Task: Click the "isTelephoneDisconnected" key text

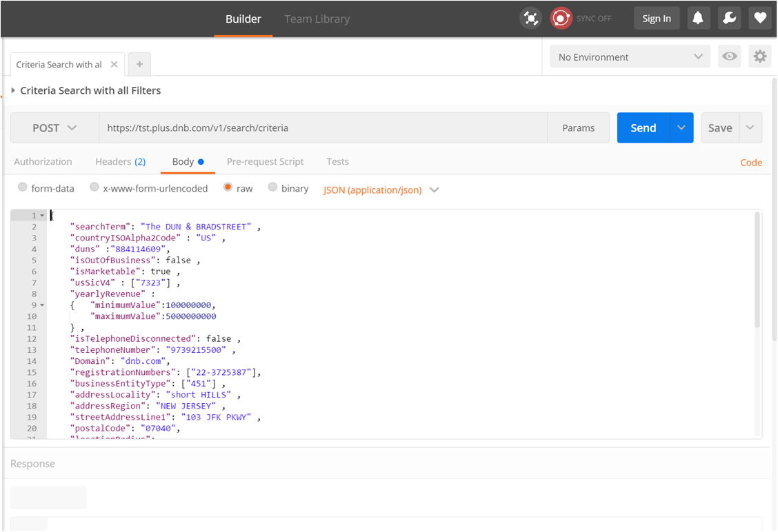Action: [x=133, y=338]
